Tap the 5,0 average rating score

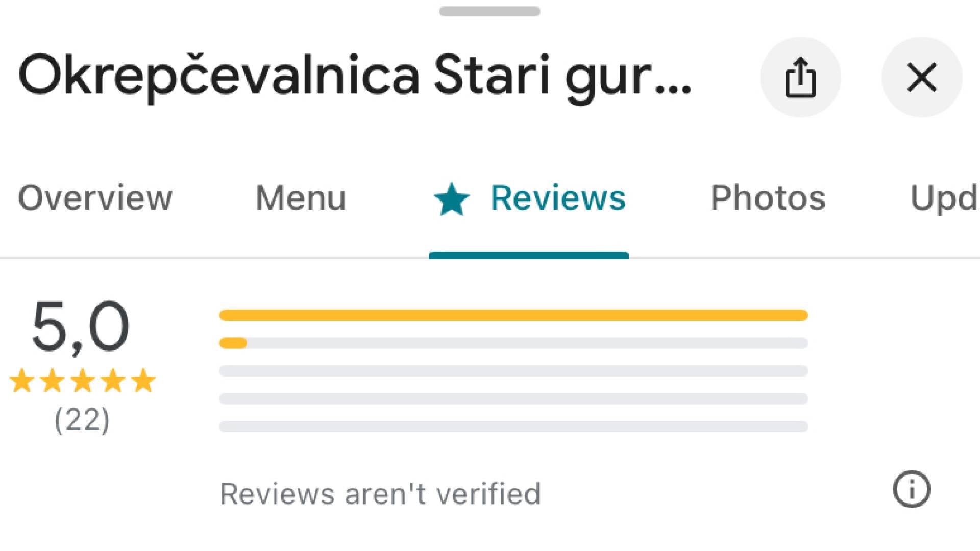pyautogui.click(x=81, y=327)
